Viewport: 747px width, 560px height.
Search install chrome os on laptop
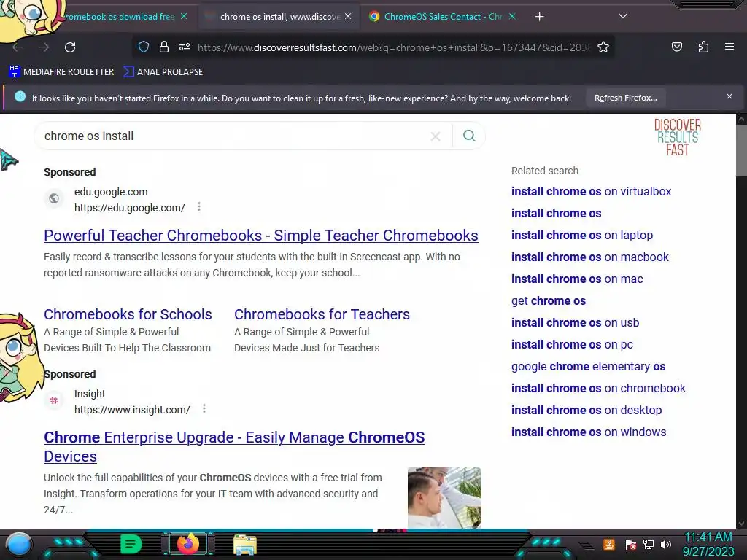581,236
